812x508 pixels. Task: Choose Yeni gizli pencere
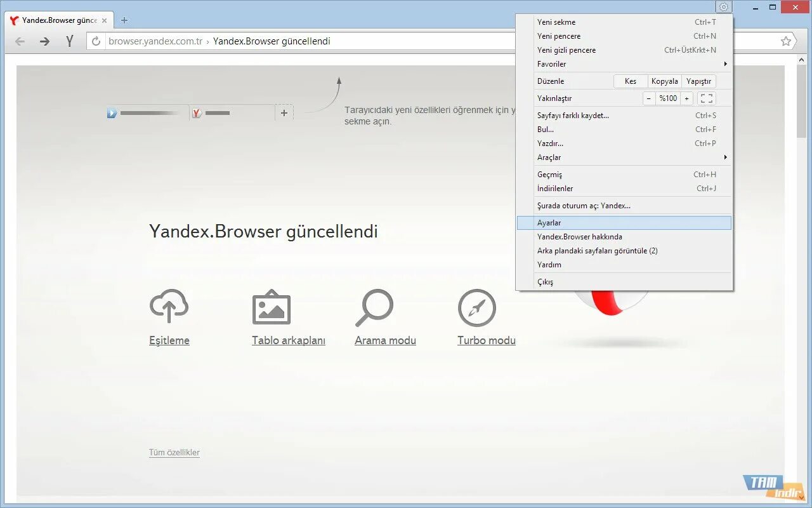coord(625,50)
